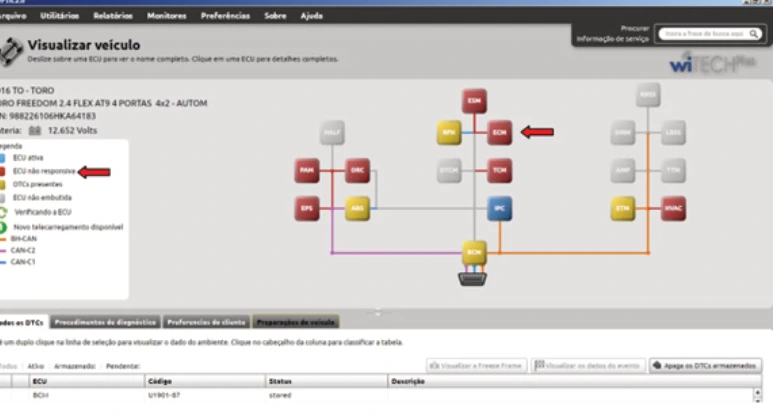This screenshot has height=418, width=781.
Task: Open the Relatórios menu
Action: pos(113,16)
